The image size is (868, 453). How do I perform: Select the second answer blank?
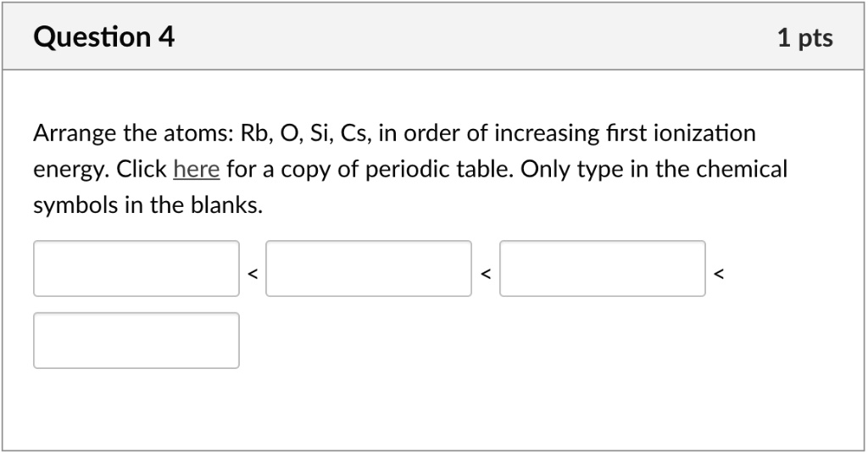tap(369, 269)
